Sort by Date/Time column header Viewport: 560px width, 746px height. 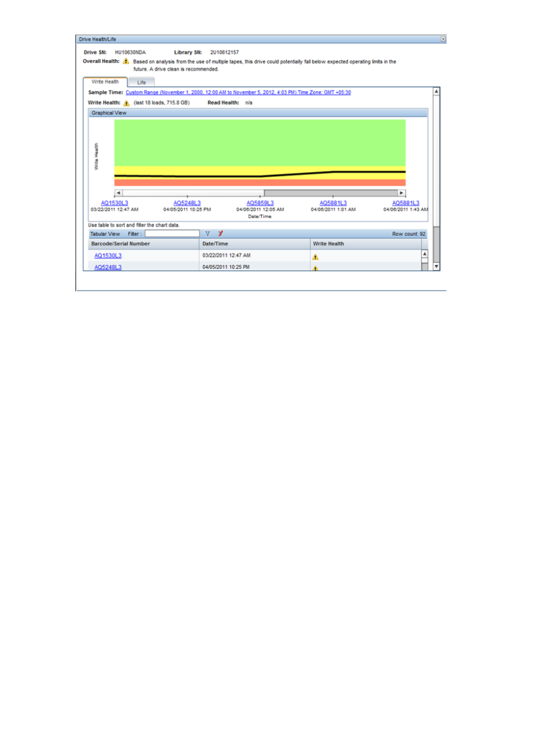pos(255,244)
